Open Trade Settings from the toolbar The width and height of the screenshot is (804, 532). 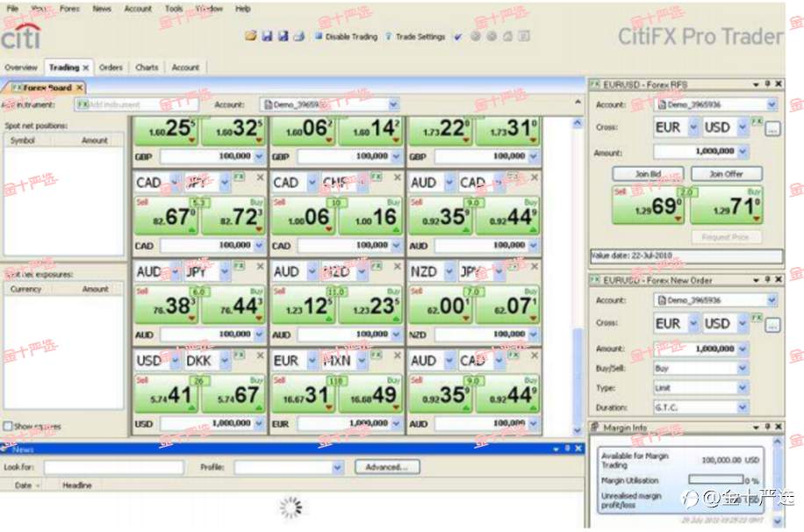[x=415, y=36]
